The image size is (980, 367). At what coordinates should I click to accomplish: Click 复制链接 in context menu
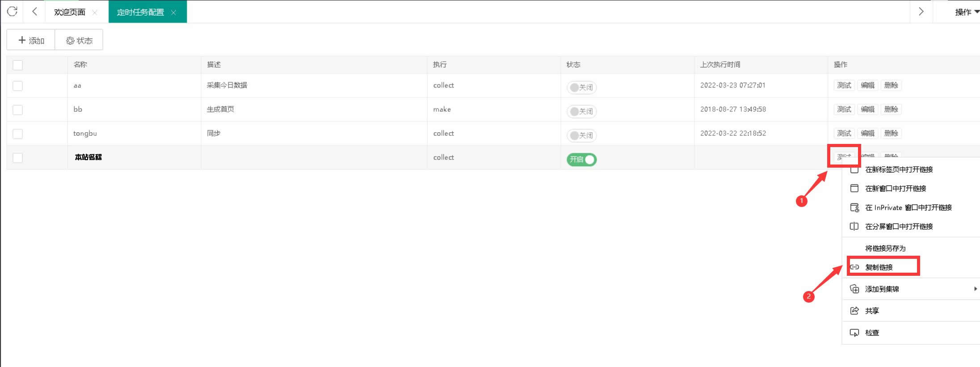click(x=879, y=267)
